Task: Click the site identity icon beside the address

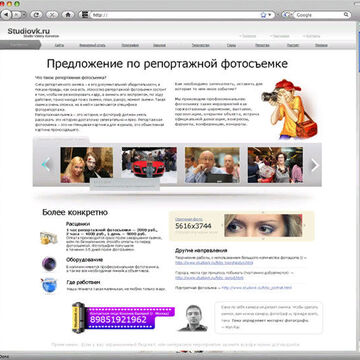Action: point(85,15)
